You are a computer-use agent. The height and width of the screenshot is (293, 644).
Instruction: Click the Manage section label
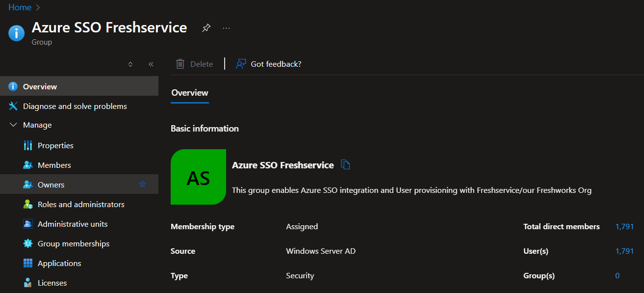37,125
